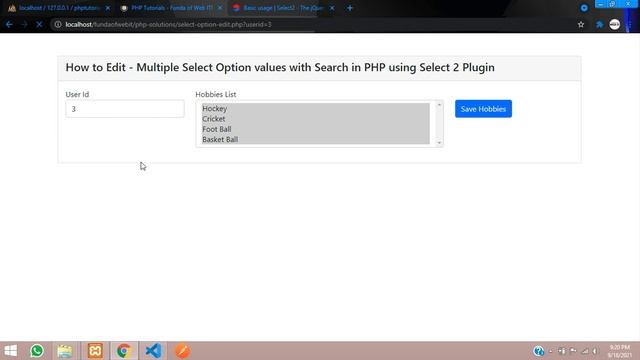Screen dimensions: 640x360
Task: Open the network signal tray icon
Action: (x=585, y=351)
